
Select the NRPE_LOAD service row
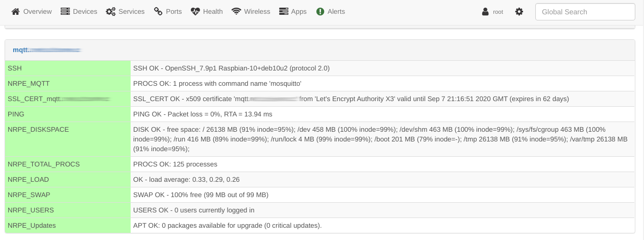pos(320,180)
